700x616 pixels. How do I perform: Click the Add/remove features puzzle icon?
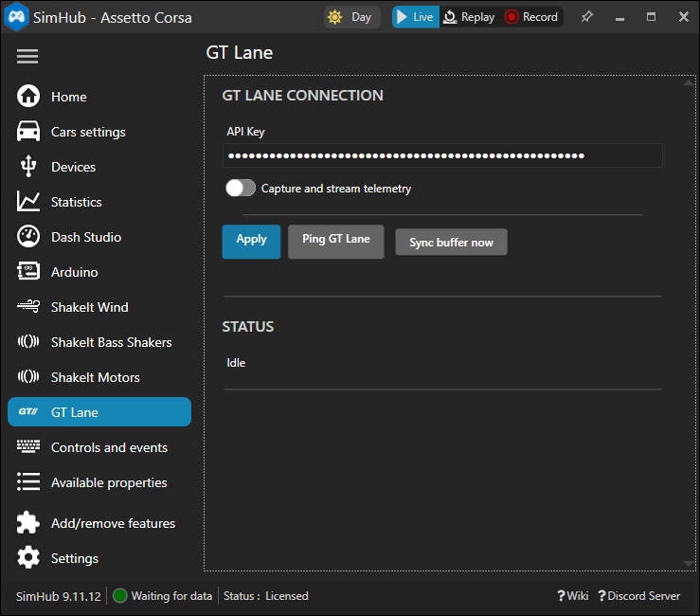point(28,522)
